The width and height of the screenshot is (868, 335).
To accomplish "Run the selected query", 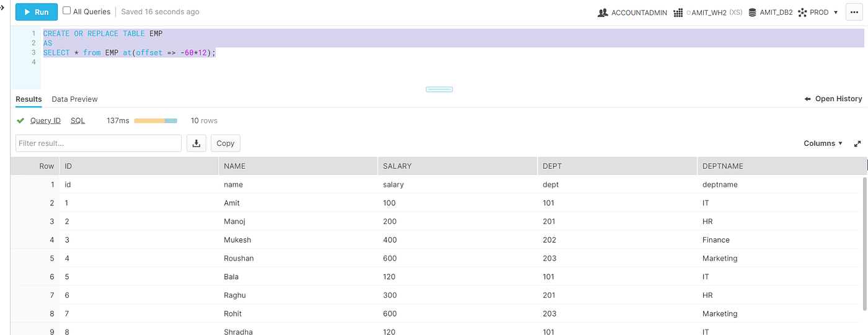I will 36,12.
